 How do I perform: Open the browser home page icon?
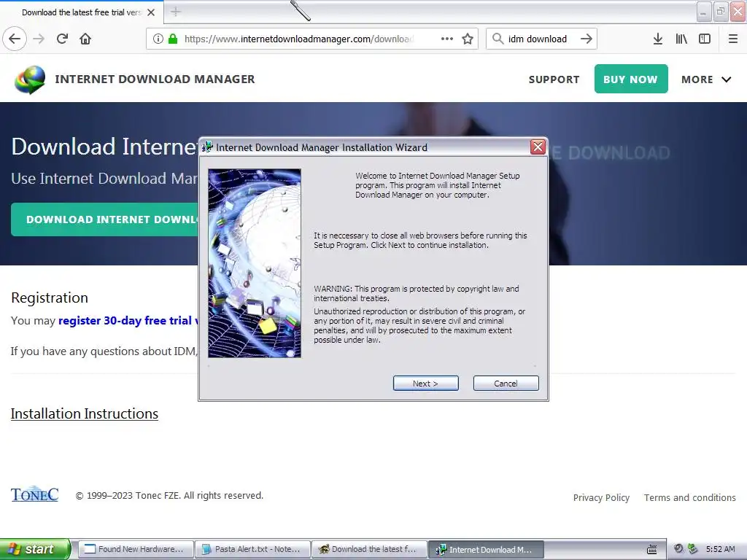[85, 39]
